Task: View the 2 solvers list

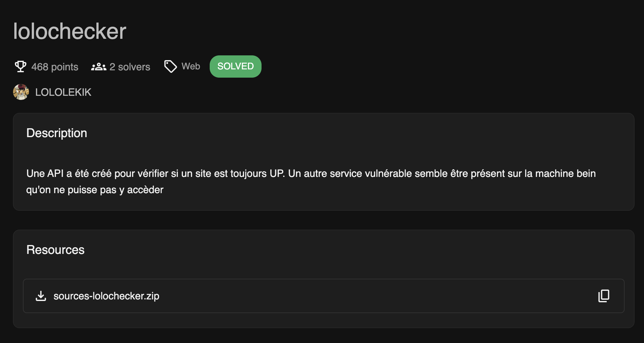Action: click(130, 67)
